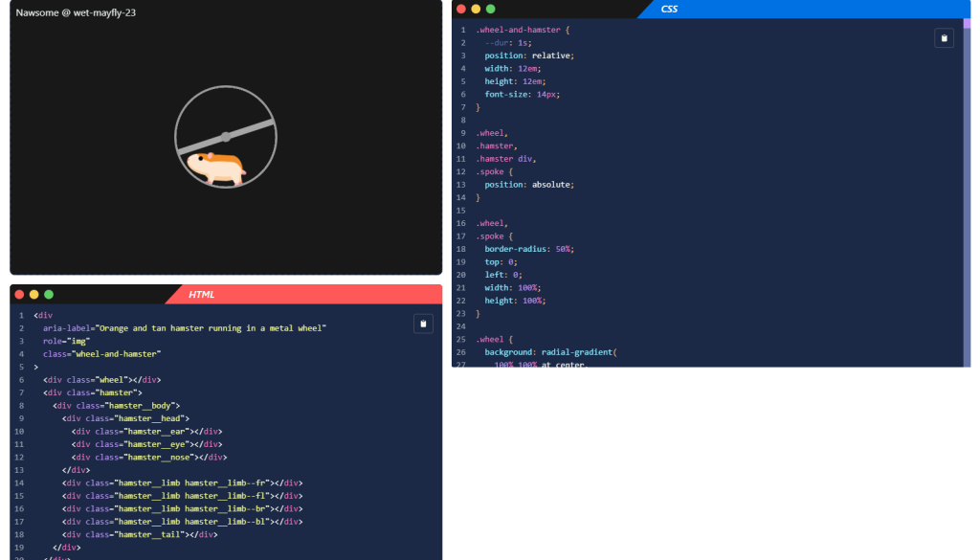Select the blue CSS tab label

click(669, 10)
